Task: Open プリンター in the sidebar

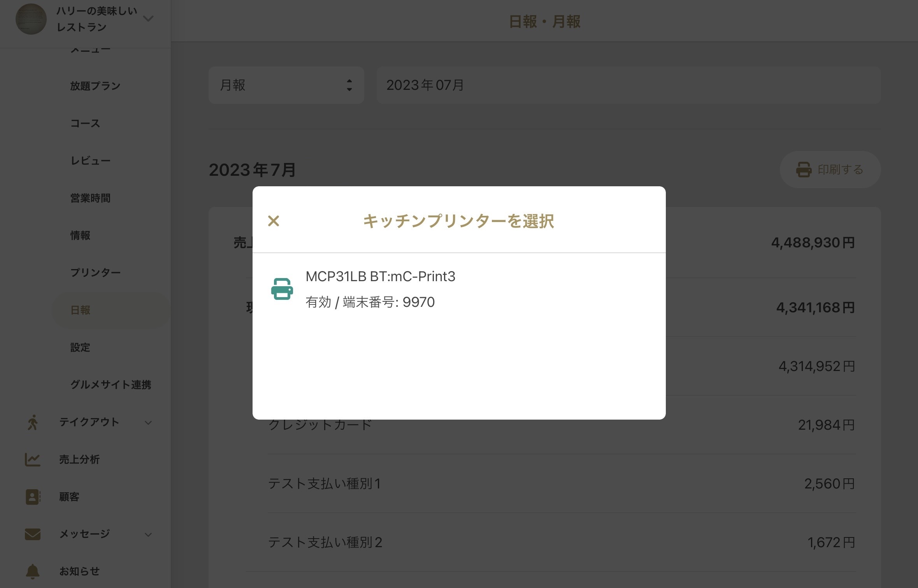Action: (x=95, y=273)
